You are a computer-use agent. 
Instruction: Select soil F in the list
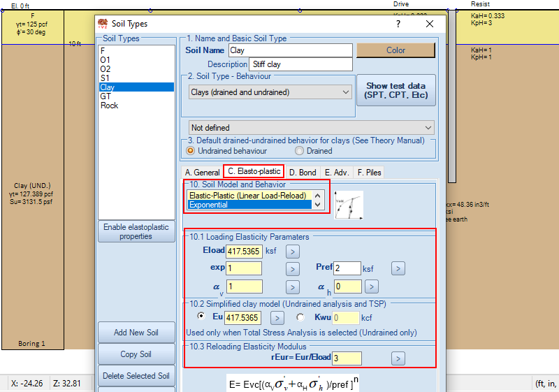(x=136, y=51)
